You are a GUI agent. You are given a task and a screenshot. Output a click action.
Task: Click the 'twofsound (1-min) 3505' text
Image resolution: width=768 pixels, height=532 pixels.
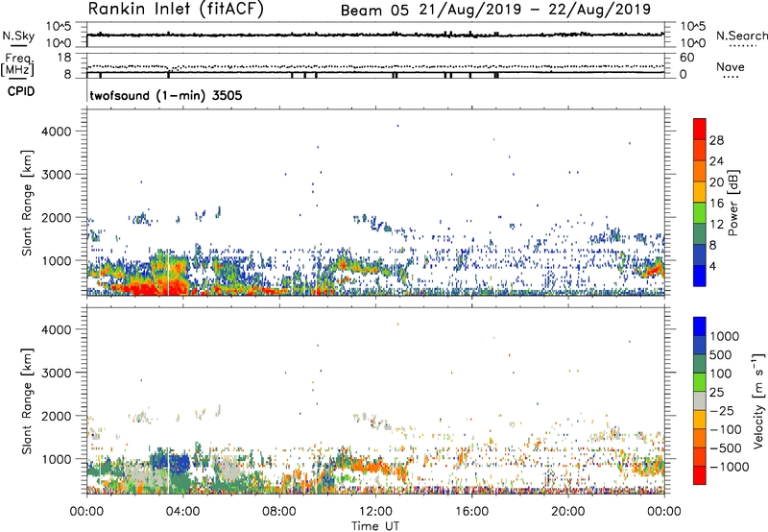pyautogui.click(x=165, y=95)
